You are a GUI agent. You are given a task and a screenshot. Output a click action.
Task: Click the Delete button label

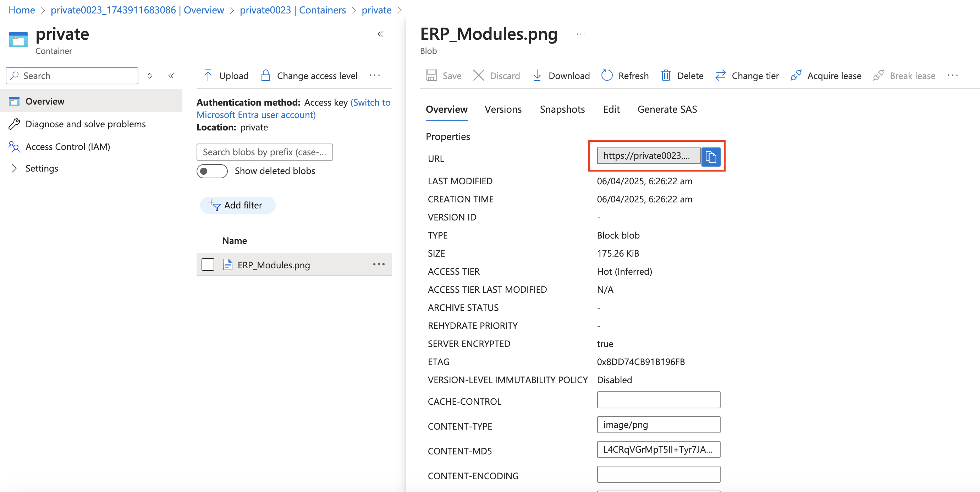690,76
